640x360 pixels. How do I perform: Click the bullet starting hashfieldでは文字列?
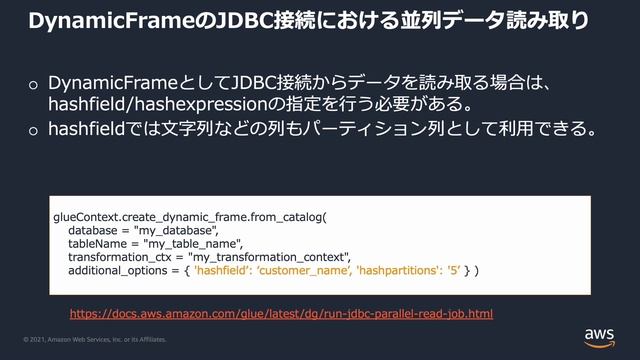322,129
